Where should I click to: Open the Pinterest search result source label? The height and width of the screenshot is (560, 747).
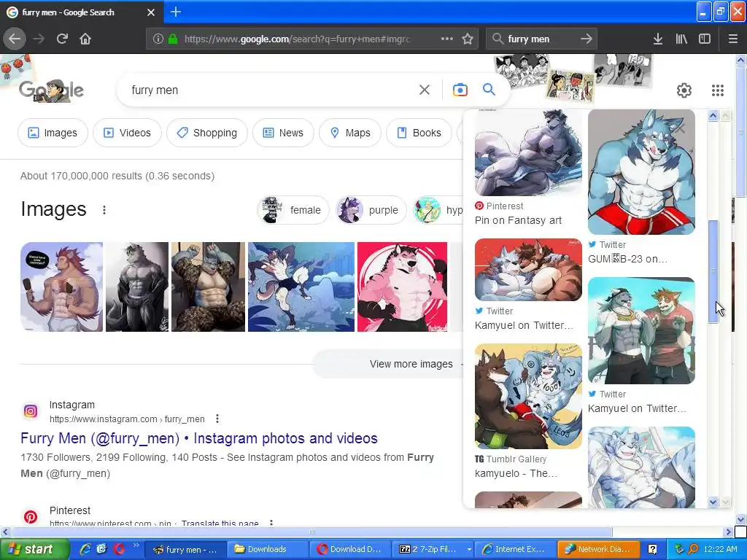pyautogui.click(x=69, y=510)
